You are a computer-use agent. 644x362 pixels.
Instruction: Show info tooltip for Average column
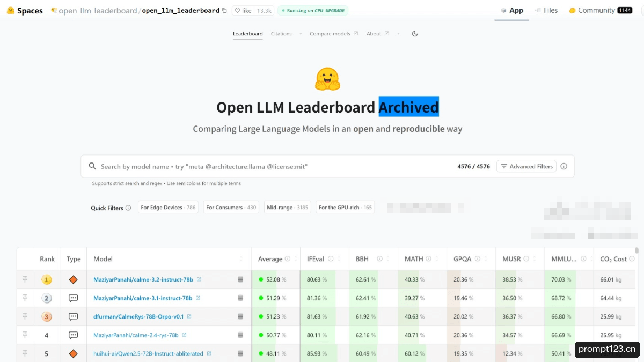pos(288,258)
